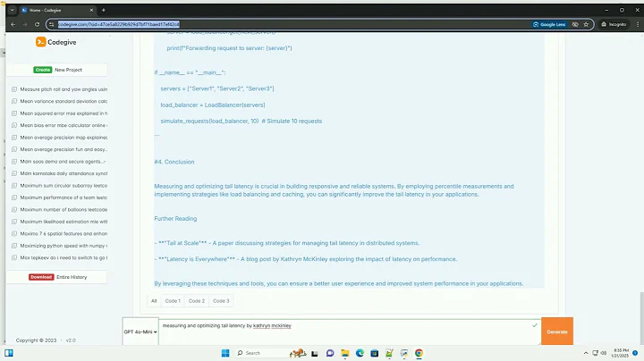Screen dimensions: 644x361
Task: Click the prompt text input field
Action: [x=349, y=332]
